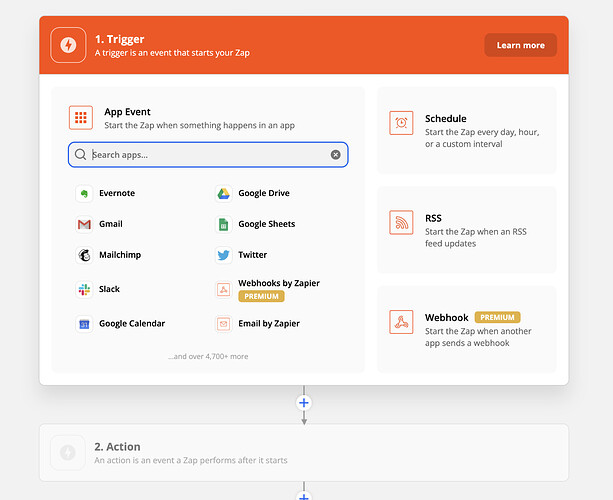Choose Google Drive label
This screenshot has width=613, height=500.
[x=264, y=193]
